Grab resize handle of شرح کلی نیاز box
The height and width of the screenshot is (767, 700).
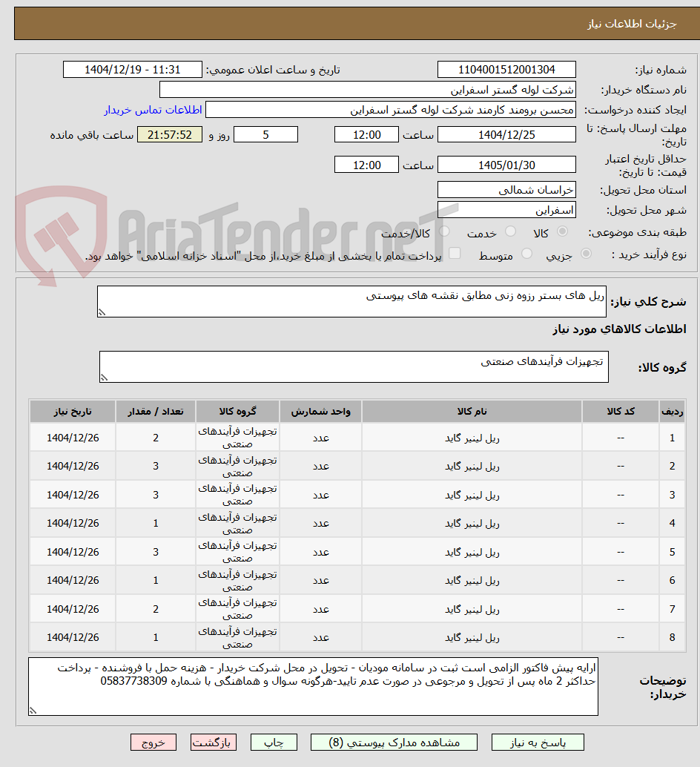(x=102, y=312)
